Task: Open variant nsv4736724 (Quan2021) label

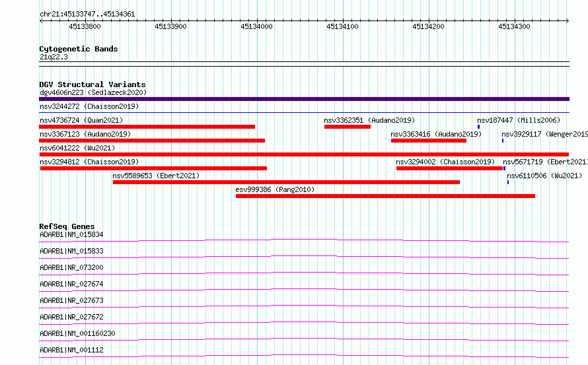Action: [x=81, y=120]
